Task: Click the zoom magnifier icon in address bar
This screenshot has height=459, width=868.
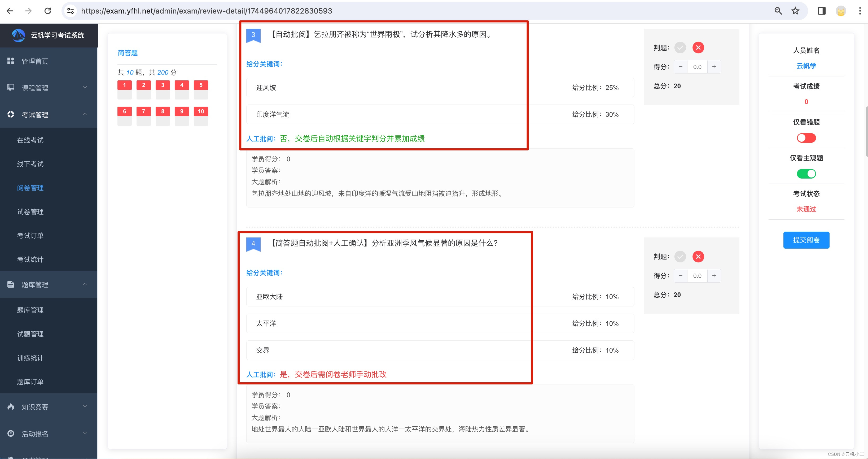Action: tap(778, 11)
